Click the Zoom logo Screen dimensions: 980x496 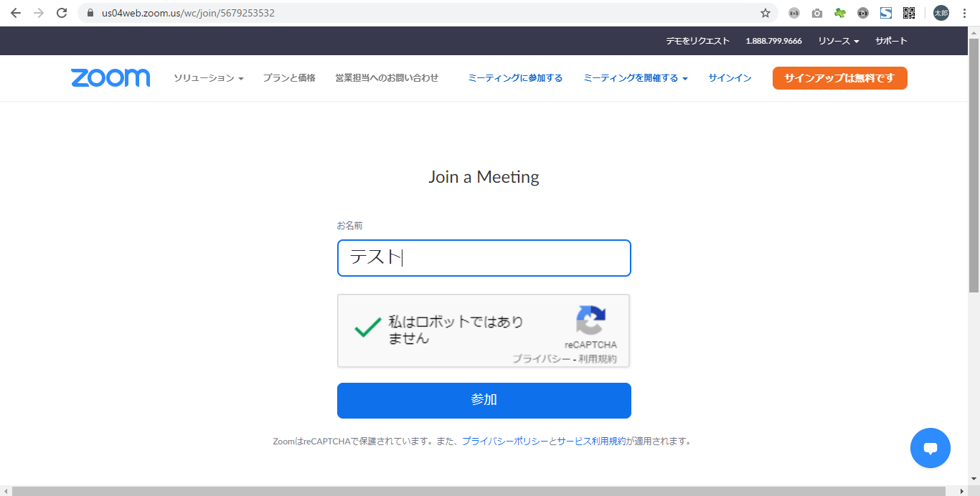110,78
